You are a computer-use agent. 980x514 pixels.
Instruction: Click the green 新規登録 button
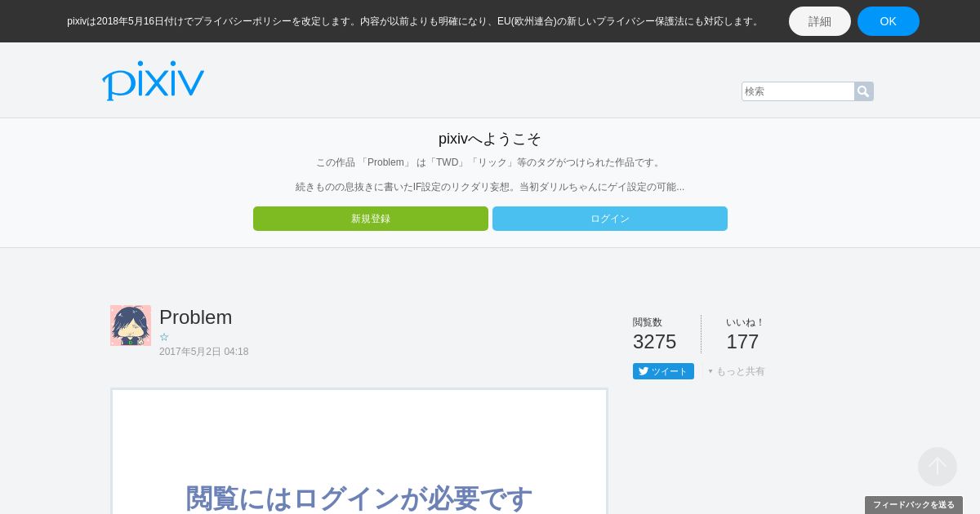point(371,219)
